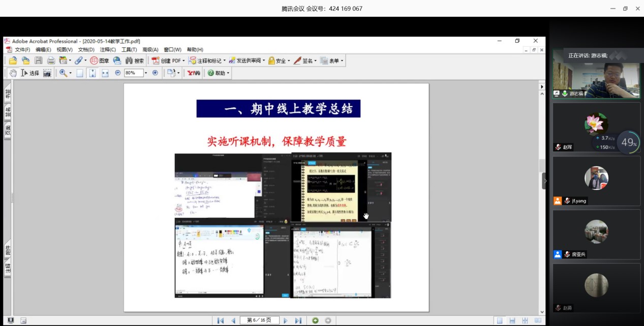
Task: Toggle Fit Width view mode
Action: [105, 73]
